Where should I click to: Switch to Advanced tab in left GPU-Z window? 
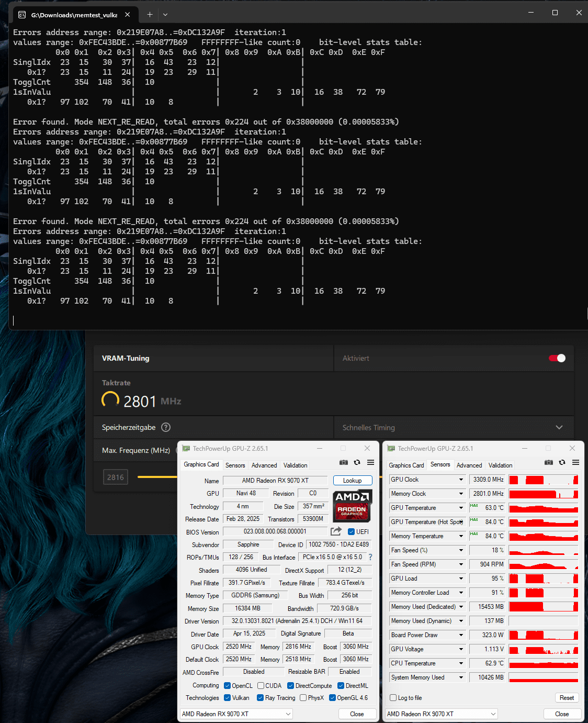264,465
